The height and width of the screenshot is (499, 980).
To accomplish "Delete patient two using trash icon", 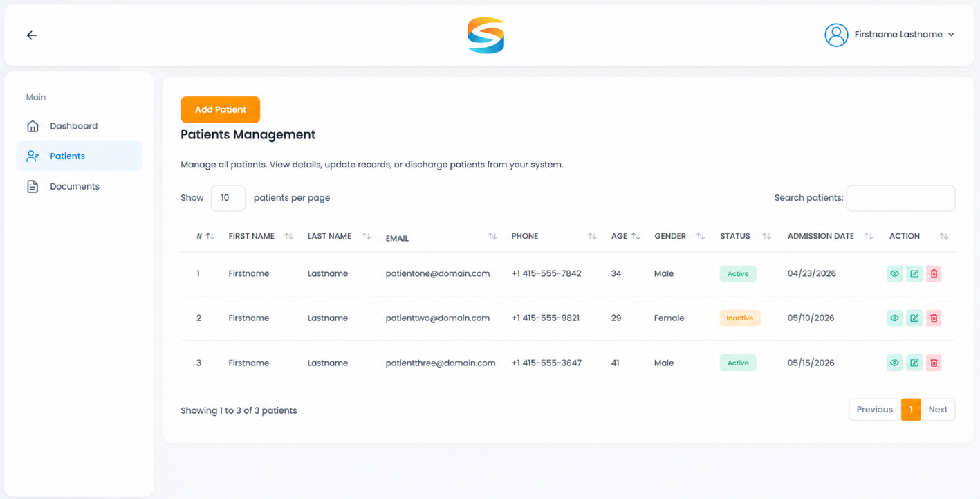I will [x=934, y=318].
